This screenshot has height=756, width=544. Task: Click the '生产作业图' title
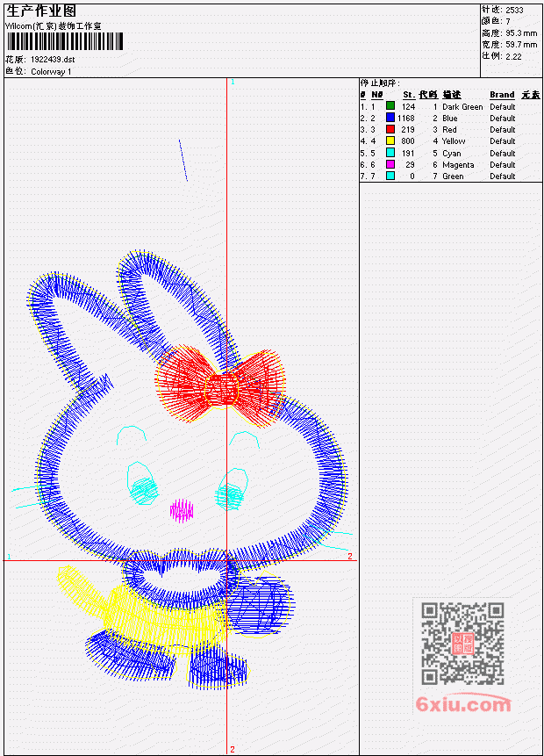pos(41,11)
